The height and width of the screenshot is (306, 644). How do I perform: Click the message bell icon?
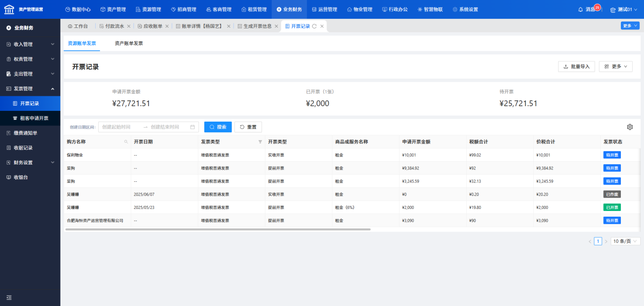point(581,9)
